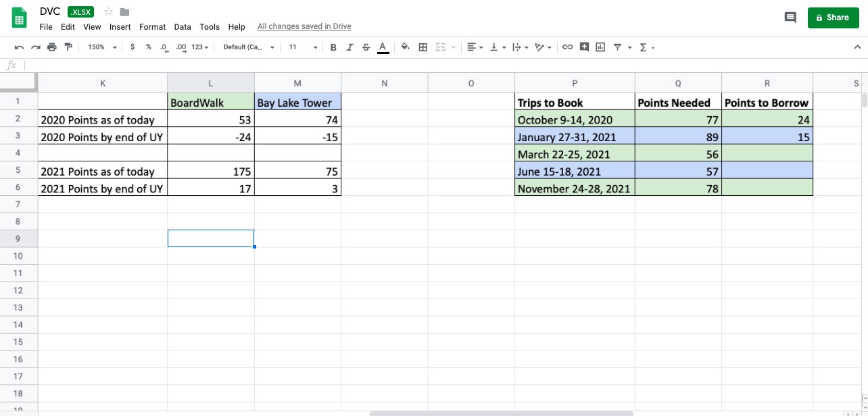This screenshot has width=868, height=416.
Task: Open the vertical align dropdown
Action: (498, 47)
